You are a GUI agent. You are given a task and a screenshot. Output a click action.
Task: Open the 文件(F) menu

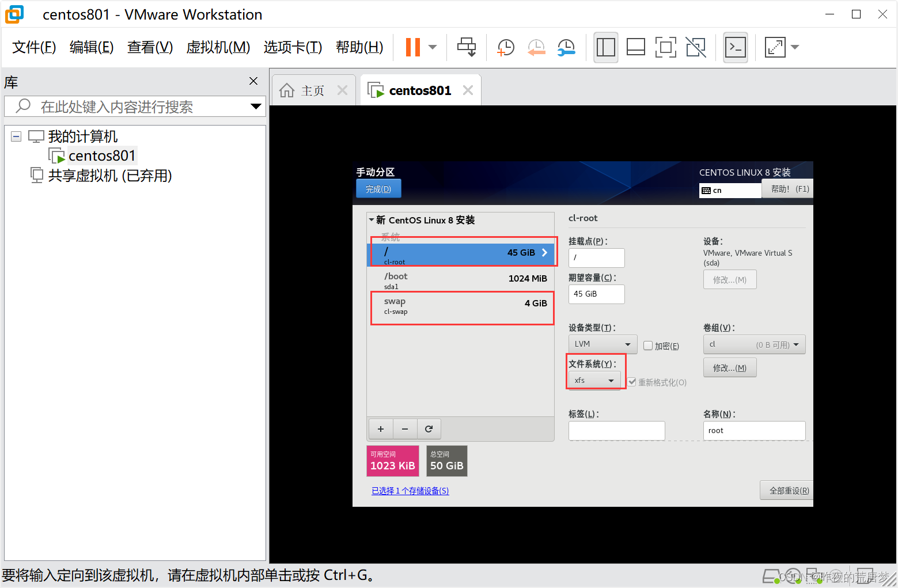point(34,47)
